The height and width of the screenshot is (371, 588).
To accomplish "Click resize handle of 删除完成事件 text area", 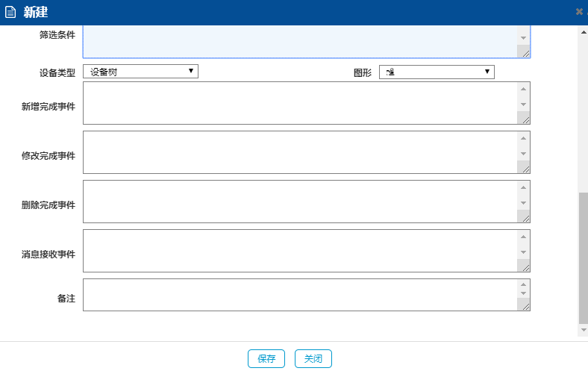I will coord(525,217).
